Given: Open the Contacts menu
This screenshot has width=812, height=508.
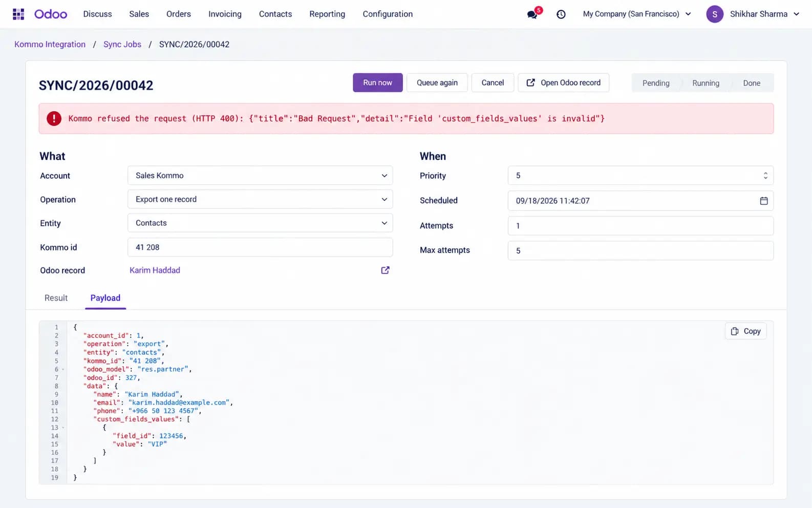Looking at the screenshot, I should (x=275, y=14).
